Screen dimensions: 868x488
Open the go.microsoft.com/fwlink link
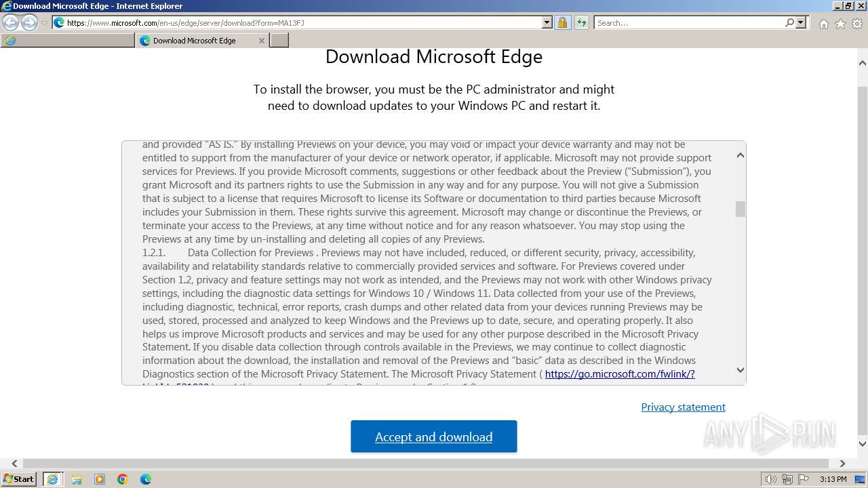point(620,374)
